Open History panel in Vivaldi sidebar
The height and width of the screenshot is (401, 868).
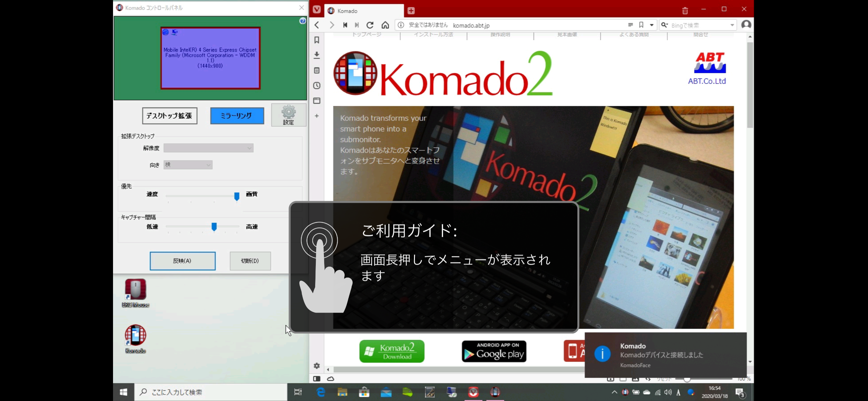click(317, 86)
